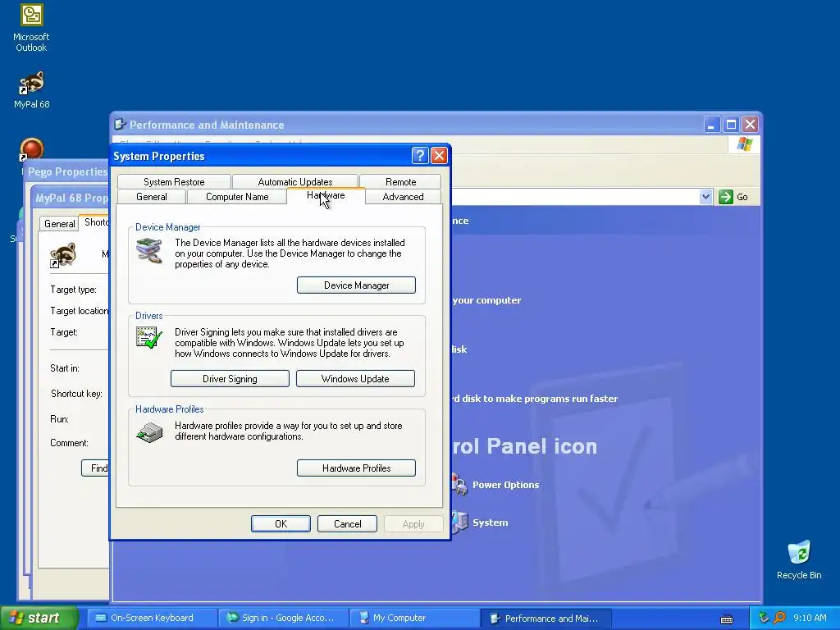Switch to the Automatic Updates tab

tap(295, 181)
